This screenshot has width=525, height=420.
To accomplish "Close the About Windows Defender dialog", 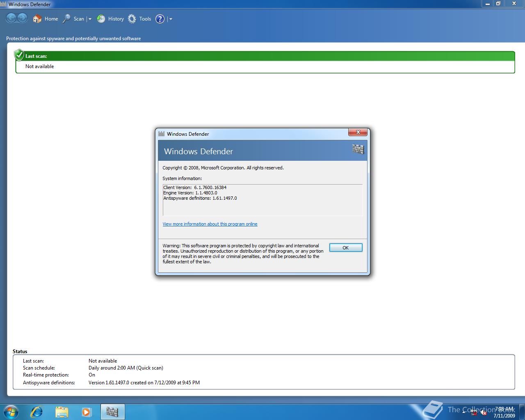I will [x=358, y=132].
